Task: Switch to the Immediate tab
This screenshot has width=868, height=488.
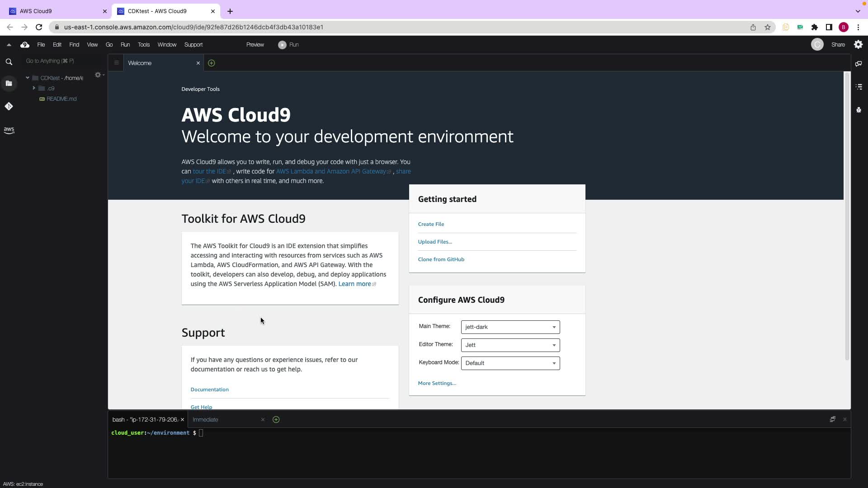Action: coord(206,419)
